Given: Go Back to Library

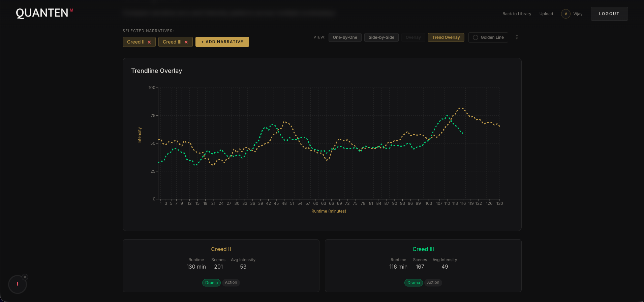Looking at the screenshot, I should coord(517,14).
